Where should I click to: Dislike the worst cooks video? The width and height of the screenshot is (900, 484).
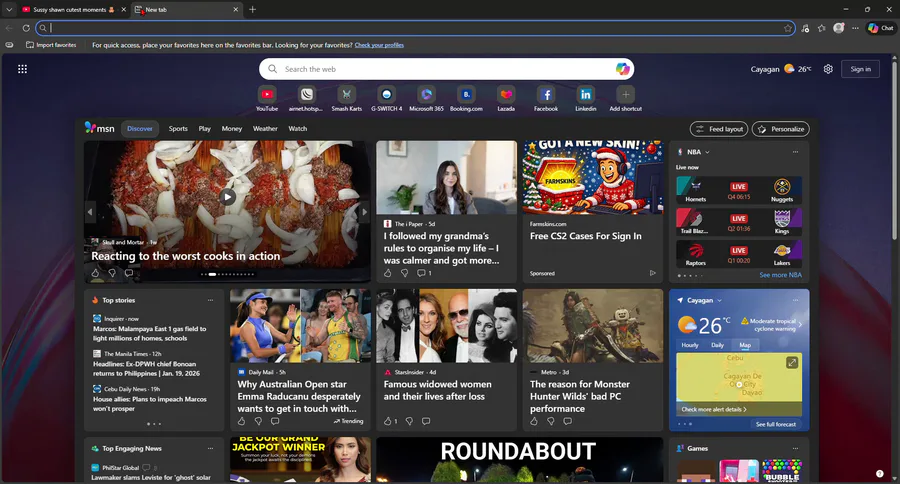[112, 273]
